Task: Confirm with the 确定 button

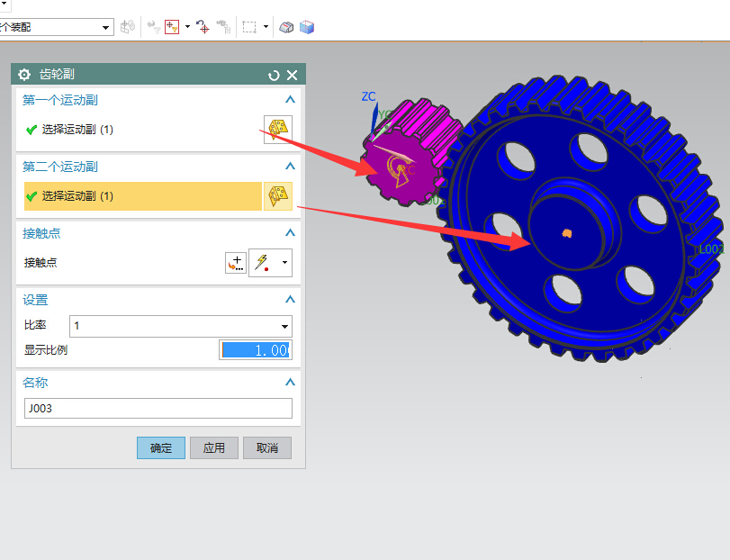Action: point(161,447)
